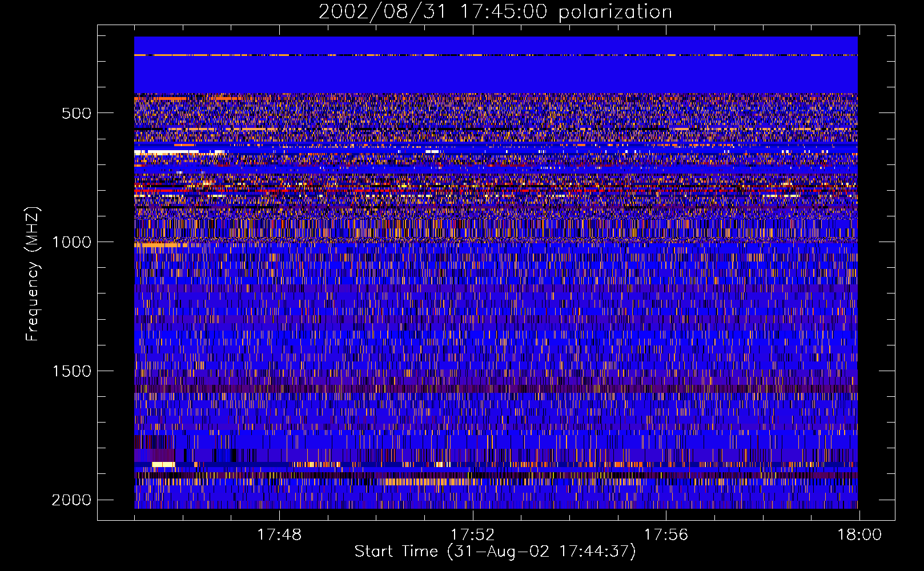Click the 1000 frequency tick label
Viewport: 924px width, 571px height.
pos(71,242)
